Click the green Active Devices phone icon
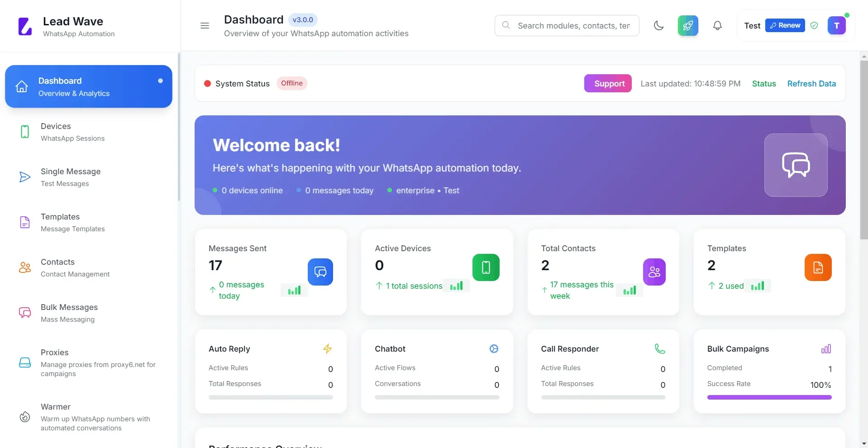This screenshot has height=448, width=868. click(486, 267)
